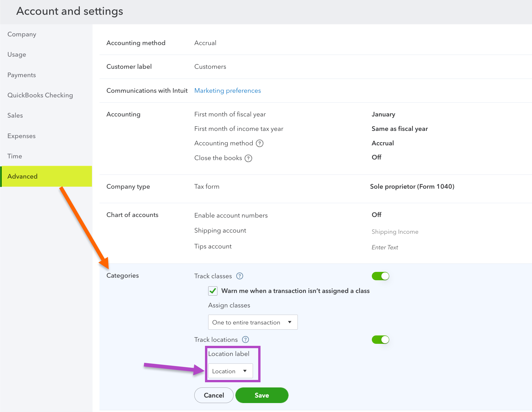Turn off the Track classes toggle
Screen dimensions: 532x412
click(380, 276)
